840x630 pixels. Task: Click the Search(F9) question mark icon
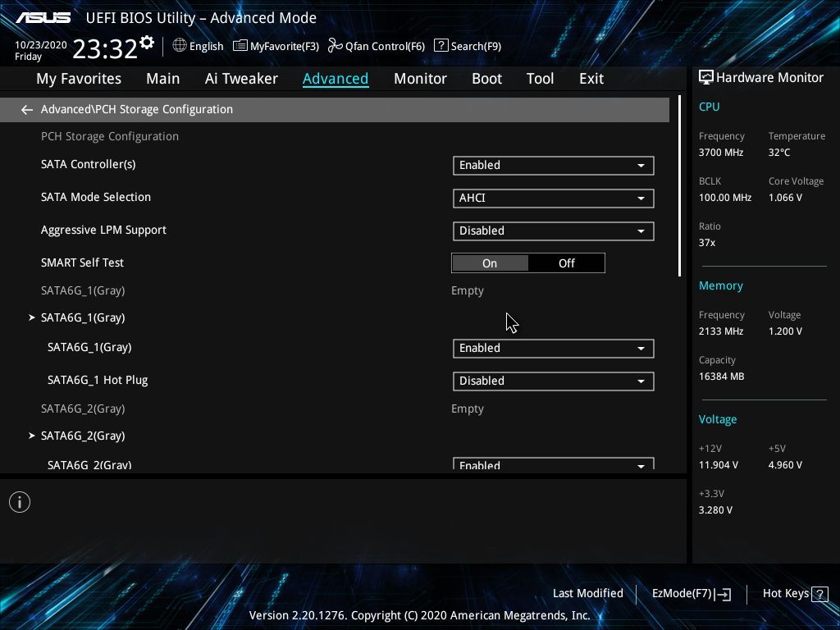pos(441,45)
